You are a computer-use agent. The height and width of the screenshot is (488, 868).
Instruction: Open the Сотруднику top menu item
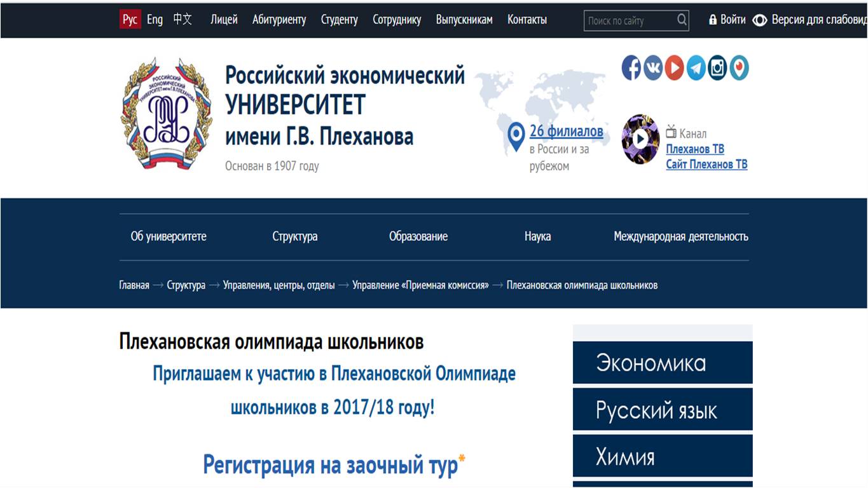[397, 20]
